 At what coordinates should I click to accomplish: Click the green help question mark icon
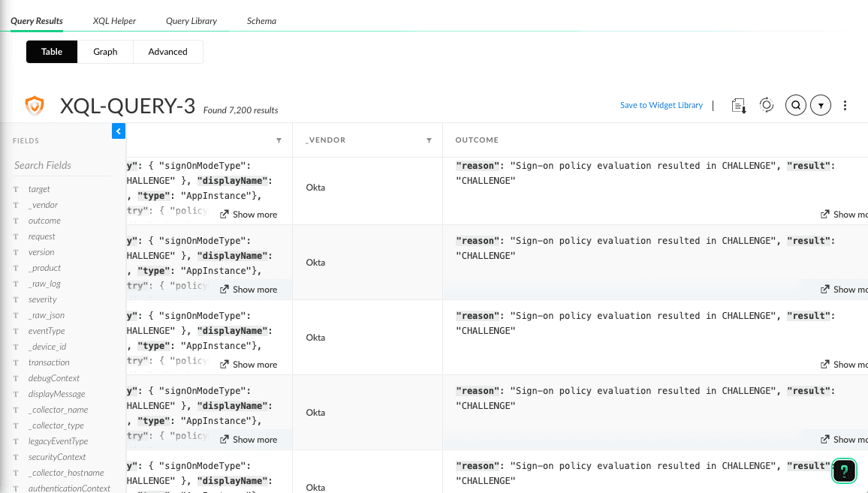pos(845,471)
